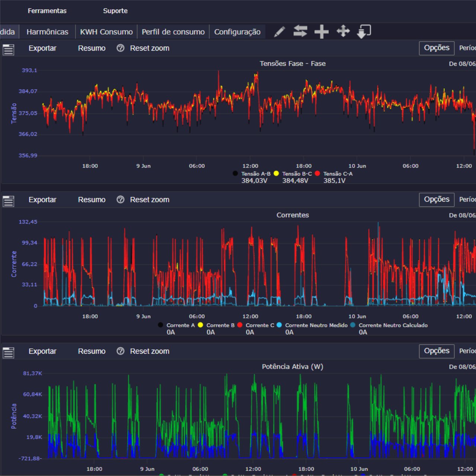Select the four-way move arrows icon
The image size is (476, 476).
click(x=343, y=31)
